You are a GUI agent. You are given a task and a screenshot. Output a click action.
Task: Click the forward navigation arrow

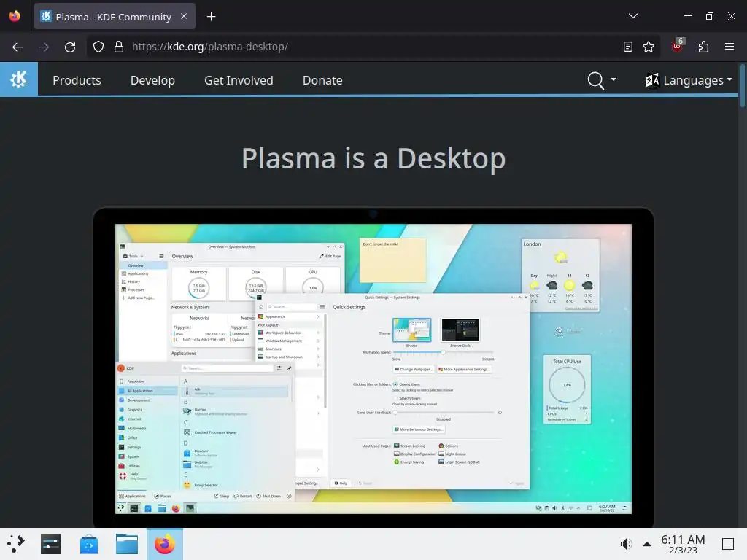coord(44,47)
